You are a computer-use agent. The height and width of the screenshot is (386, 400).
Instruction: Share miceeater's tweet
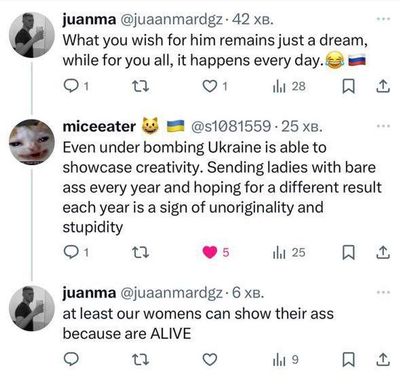point(383,253)
